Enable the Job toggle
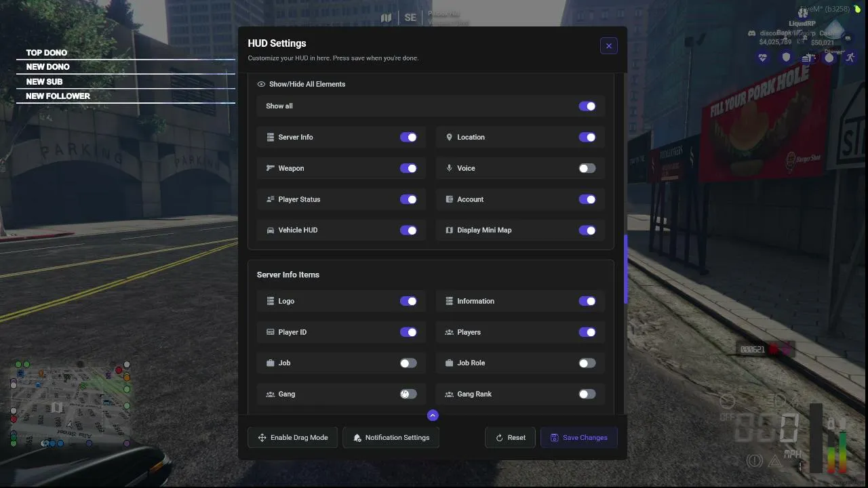Image resolution: width=868 pixels, height=488 pixels. [408, 363]
